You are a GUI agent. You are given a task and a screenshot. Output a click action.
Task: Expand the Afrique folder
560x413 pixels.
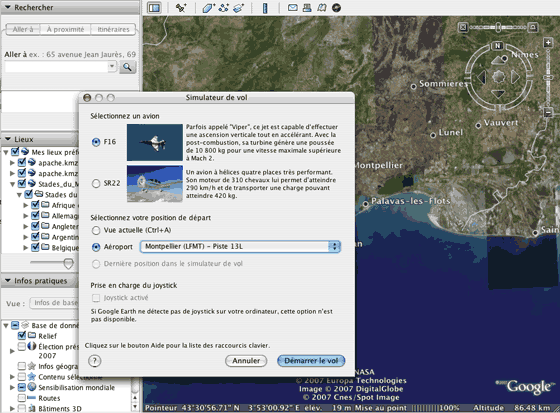click(26, 205)
